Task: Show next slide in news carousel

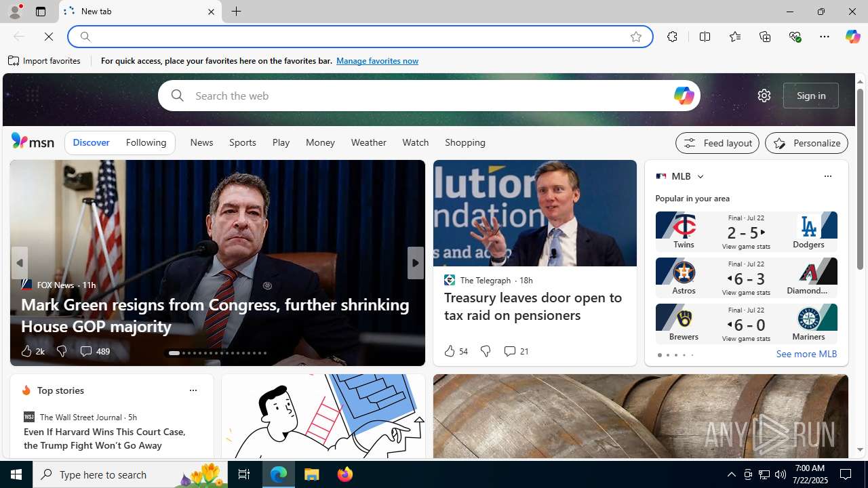Action: point(415,263)
